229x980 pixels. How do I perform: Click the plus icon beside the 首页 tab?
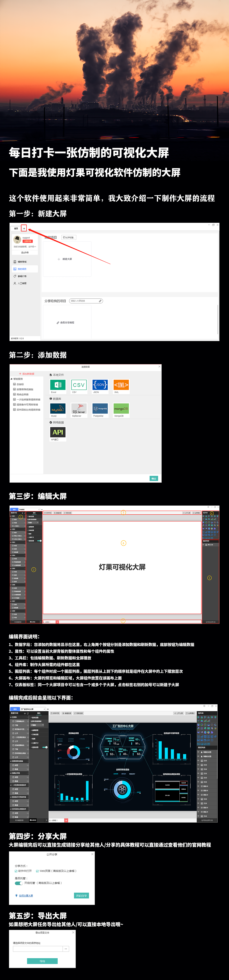coord(24,228)
